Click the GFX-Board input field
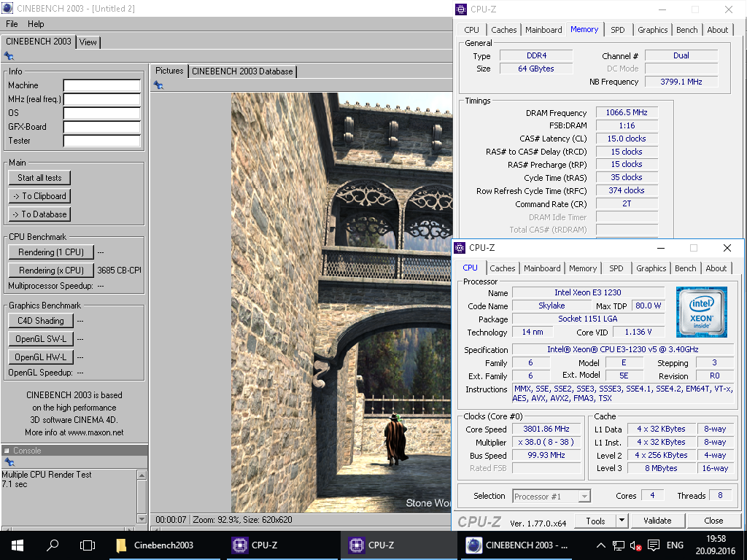 tap(102, 127)
